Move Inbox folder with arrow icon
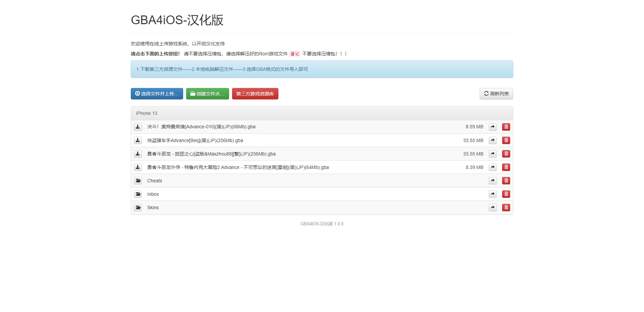The width and height of the screenshot is (644, 312). [x=493, y=194]
